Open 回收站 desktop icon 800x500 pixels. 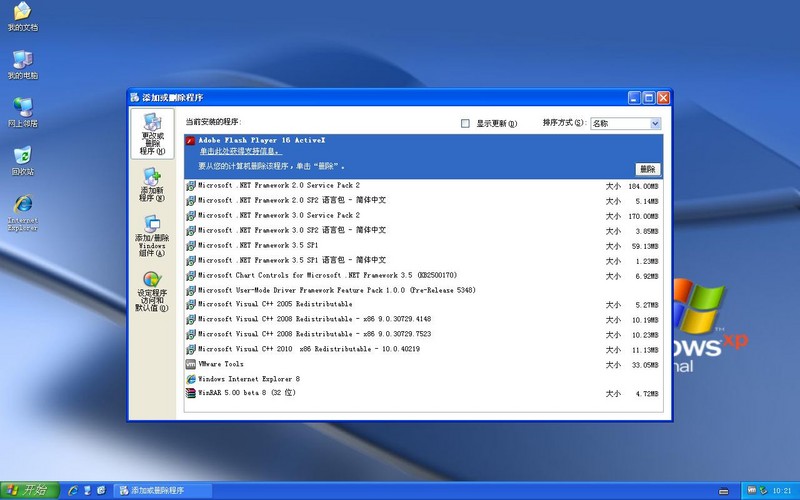(22, 161)
